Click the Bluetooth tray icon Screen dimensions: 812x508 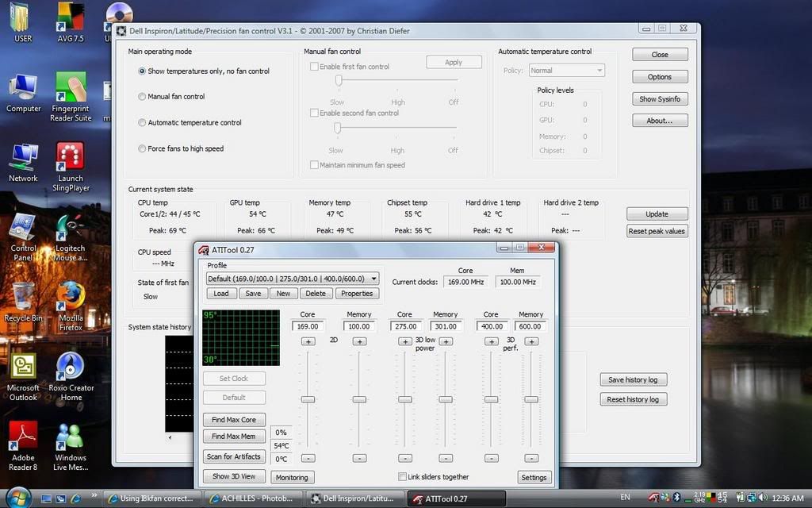click(x=676, y=498)
